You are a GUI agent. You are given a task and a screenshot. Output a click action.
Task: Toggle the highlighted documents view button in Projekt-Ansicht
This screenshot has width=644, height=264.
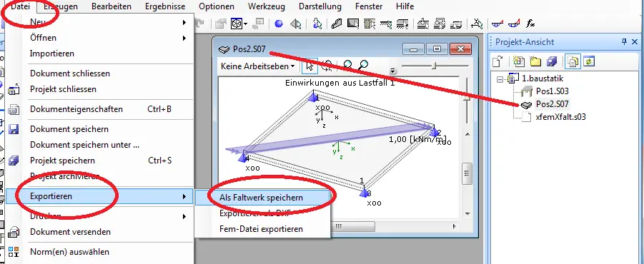point(573,62)
